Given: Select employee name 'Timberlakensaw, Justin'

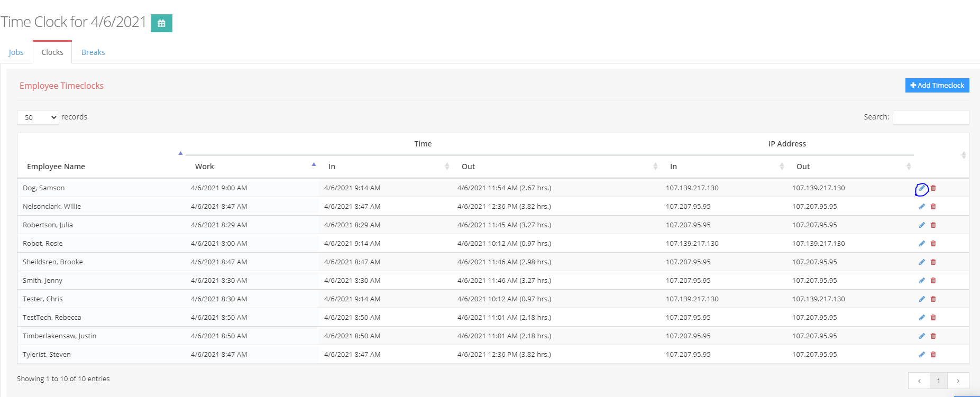Looking at the screenshot, I should [x=60, y=336].
